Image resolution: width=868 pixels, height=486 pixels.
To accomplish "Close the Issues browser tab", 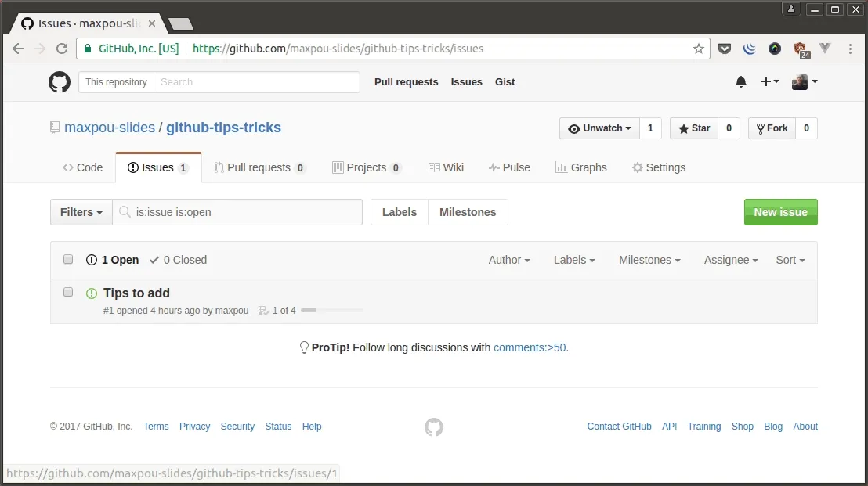I will click(152, 23).
